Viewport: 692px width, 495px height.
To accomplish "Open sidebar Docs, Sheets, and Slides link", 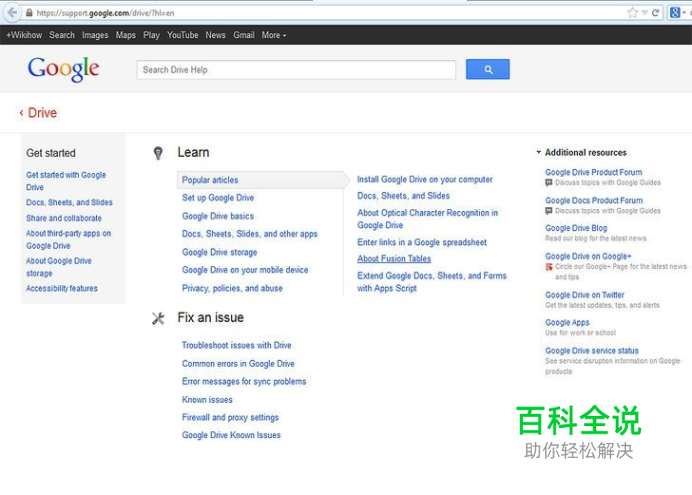I will click(x=69, y=202).
